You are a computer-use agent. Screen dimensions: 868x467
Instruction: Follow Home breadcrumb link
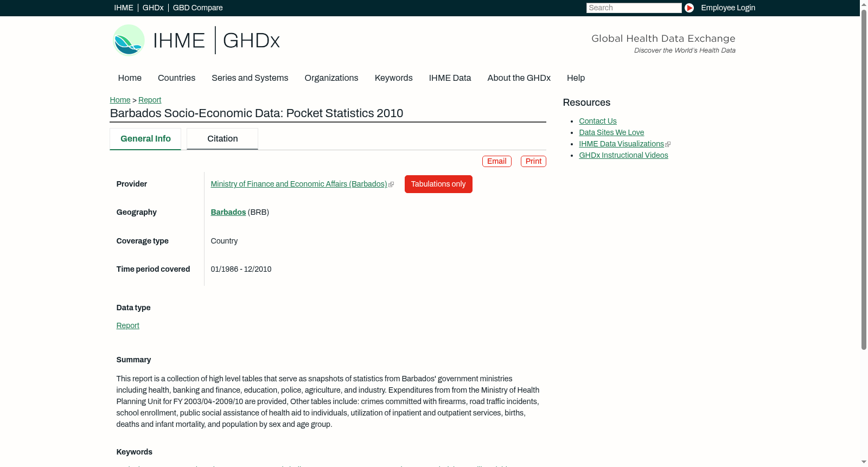click(x=120, y=100)
